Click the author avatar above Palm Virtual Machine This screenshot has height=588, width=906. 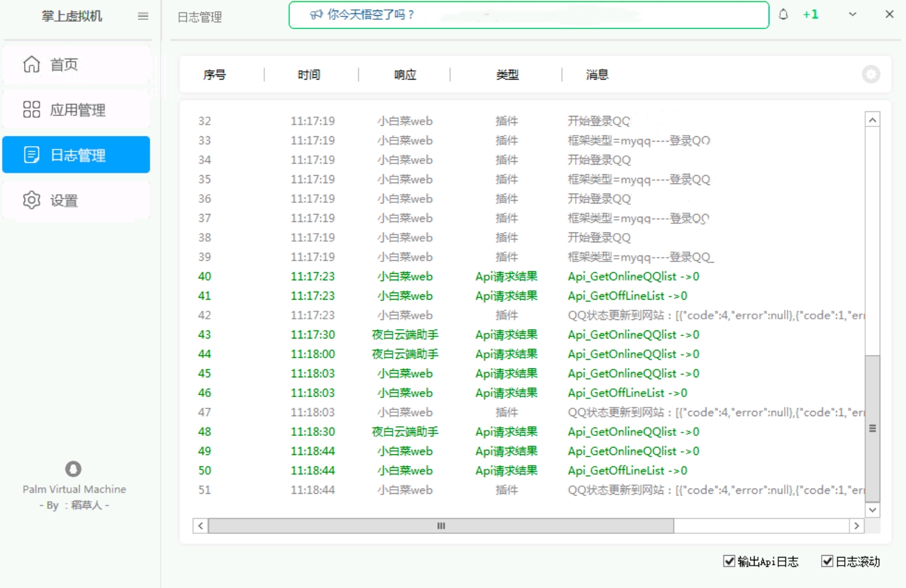pos(73,469)
